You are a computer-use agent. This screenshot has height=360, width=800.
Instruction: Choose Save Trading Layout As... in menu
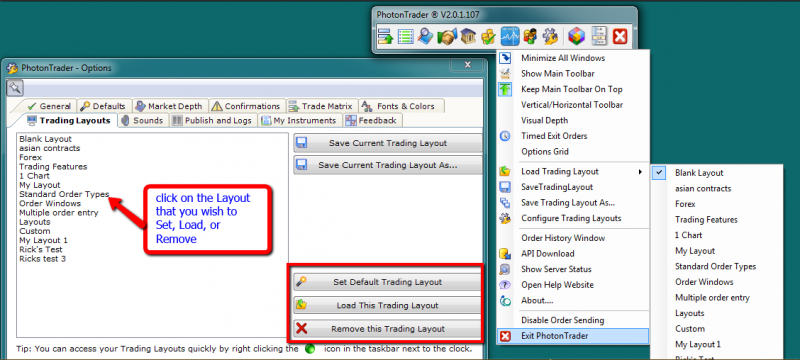tap(573, 202)
